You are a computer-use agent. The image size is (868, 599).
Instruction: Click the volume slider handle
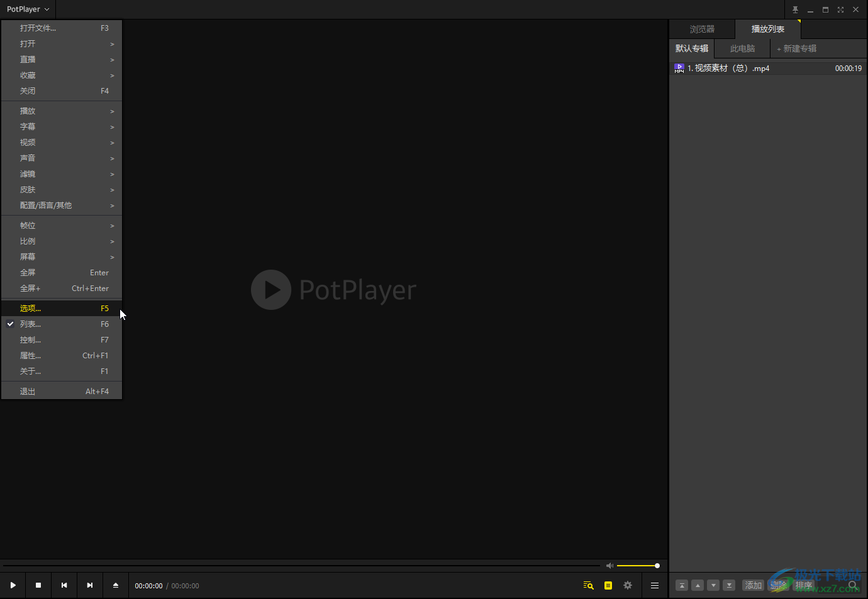(657, 566)
